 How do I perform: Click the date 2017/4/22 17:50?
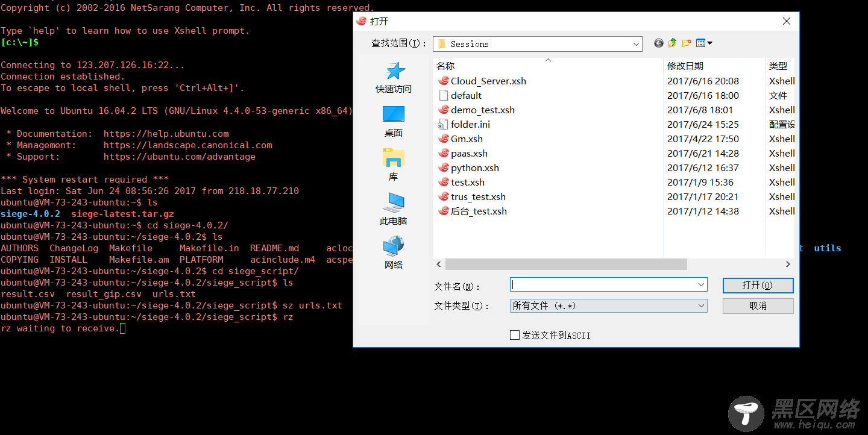tap(703, 139)
